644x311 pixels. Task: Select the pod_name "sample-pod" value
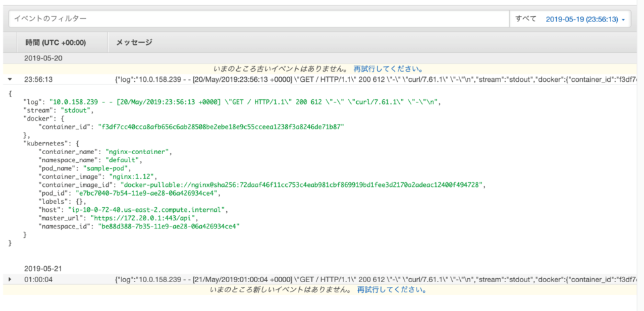point(107,168)
